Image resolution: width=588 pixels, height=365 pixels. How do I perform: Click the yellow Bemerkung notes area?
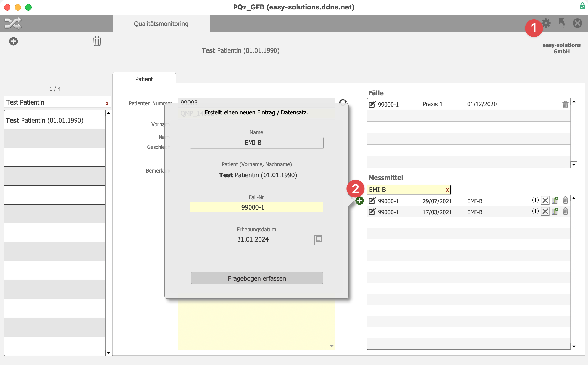[x=253, y=324]
